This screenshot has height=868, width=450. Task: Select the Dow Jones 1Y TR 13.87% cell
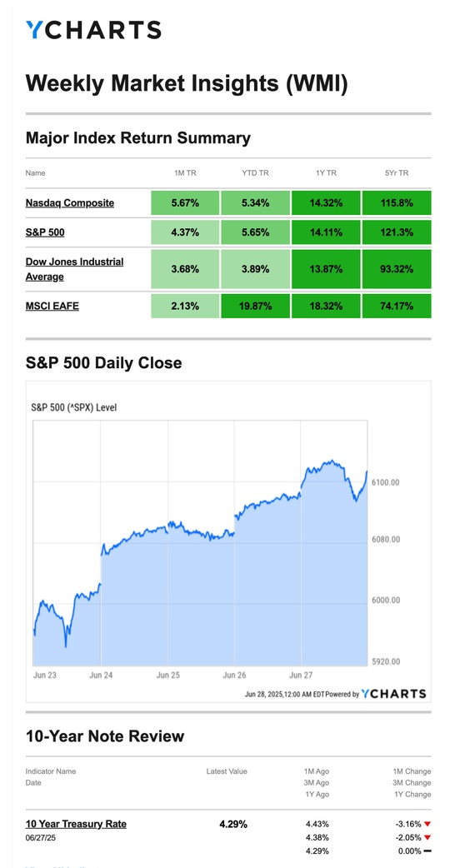[326, 269]
